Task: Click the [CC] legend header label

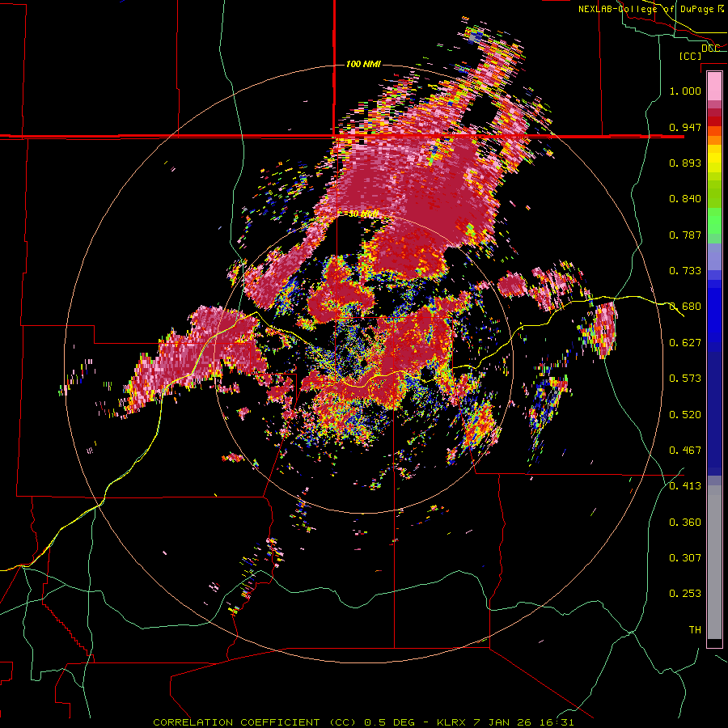Action: (x=691, y=56)
